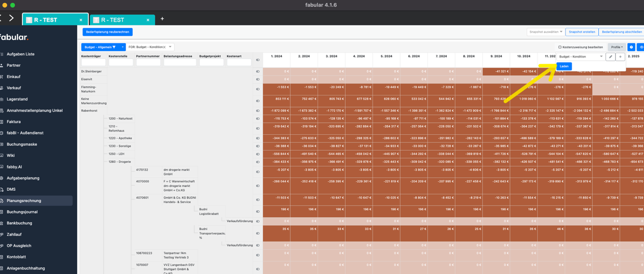Open Buchungsjournal in the sidebar

[x=22, y=212]
